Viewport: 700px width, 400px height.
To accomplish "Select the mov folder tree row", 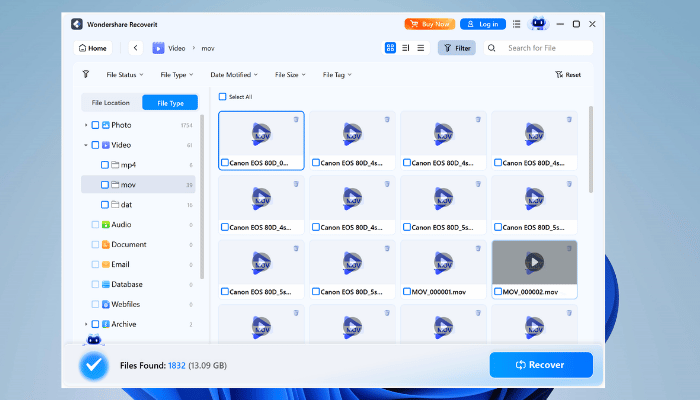I will [x=138, y=184].
